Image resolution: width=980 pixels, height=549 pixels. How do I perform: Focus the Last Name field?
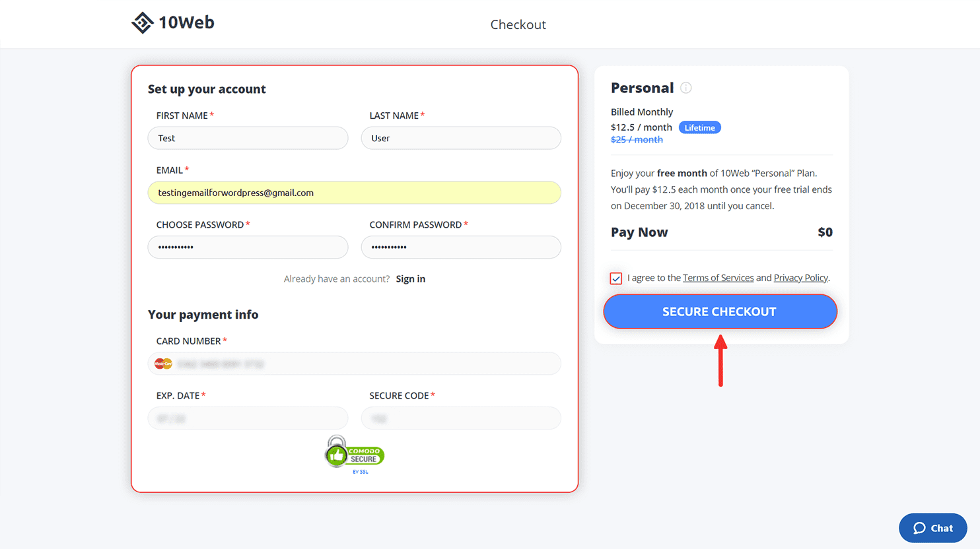(461, 138)
